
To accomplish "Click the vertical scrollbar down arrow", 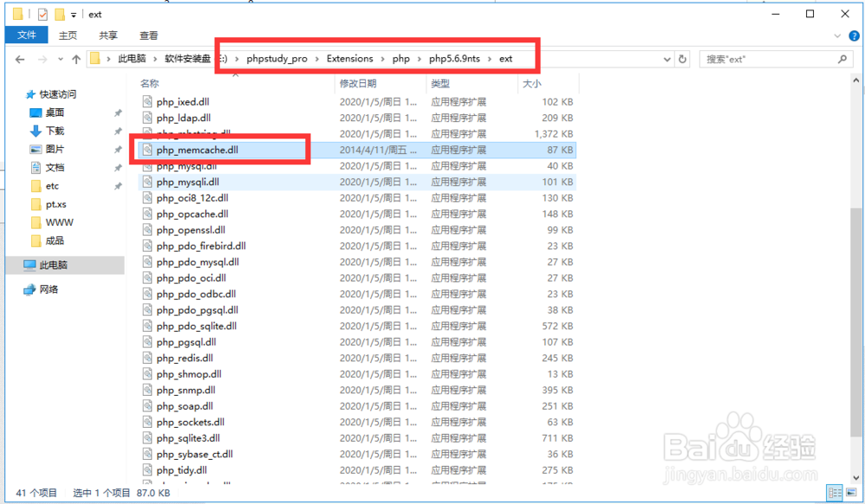I will pyautogui.click(x=855, y=477).
